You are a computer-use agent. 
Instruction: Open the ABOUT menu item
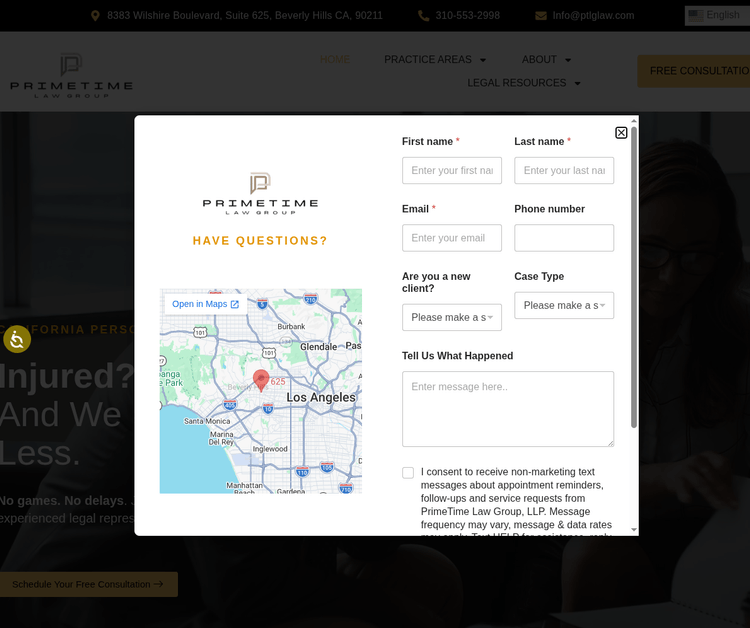click(539, 59)
